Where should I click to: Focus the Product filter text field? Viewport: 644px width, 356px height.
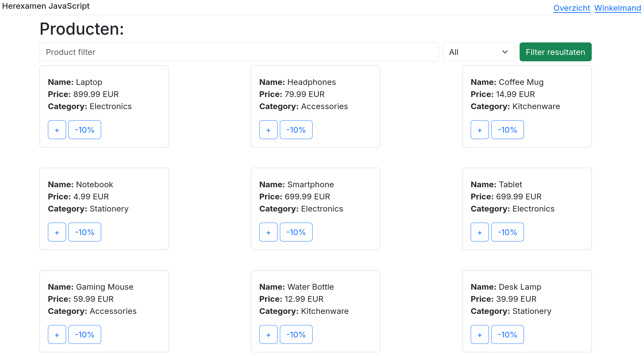tap(239, 52)
